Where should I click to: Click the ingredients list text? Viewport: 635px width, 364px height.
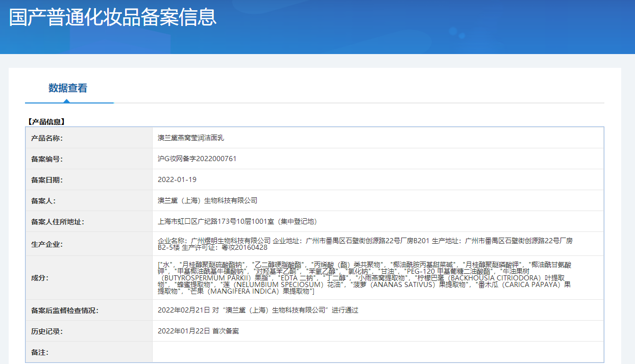coord(364,278)
